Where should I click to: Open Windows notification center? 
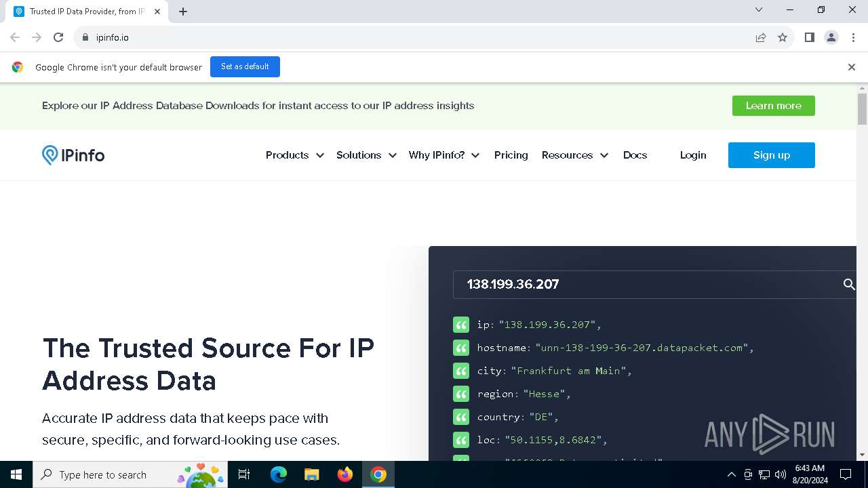click(846, 474)
